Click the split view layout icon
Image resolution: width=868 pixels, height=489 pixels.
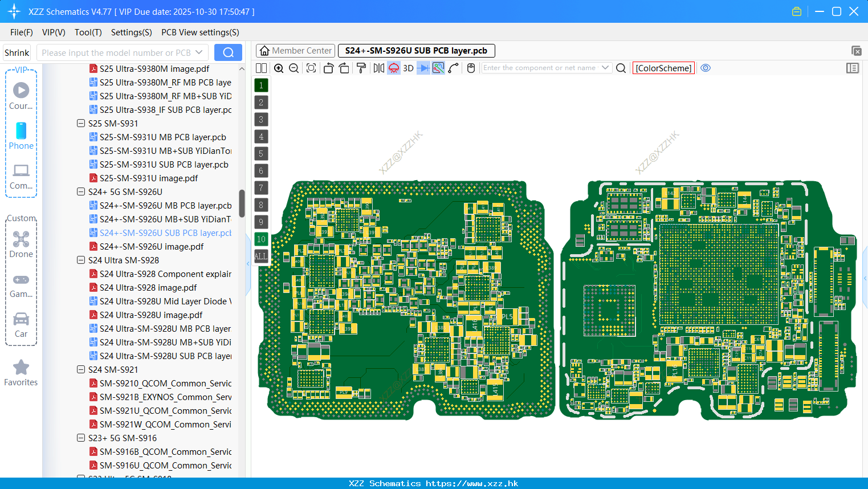261,68
